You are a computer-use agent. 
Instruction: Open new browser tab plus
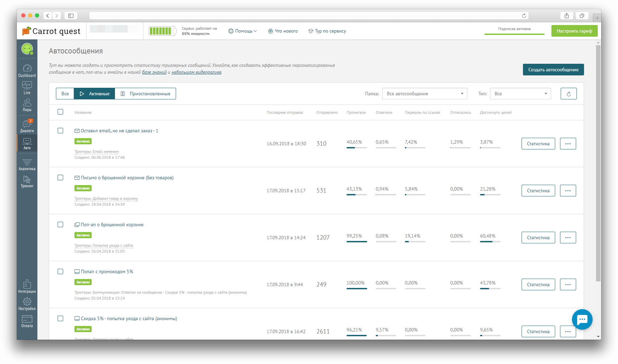[597, 17]
